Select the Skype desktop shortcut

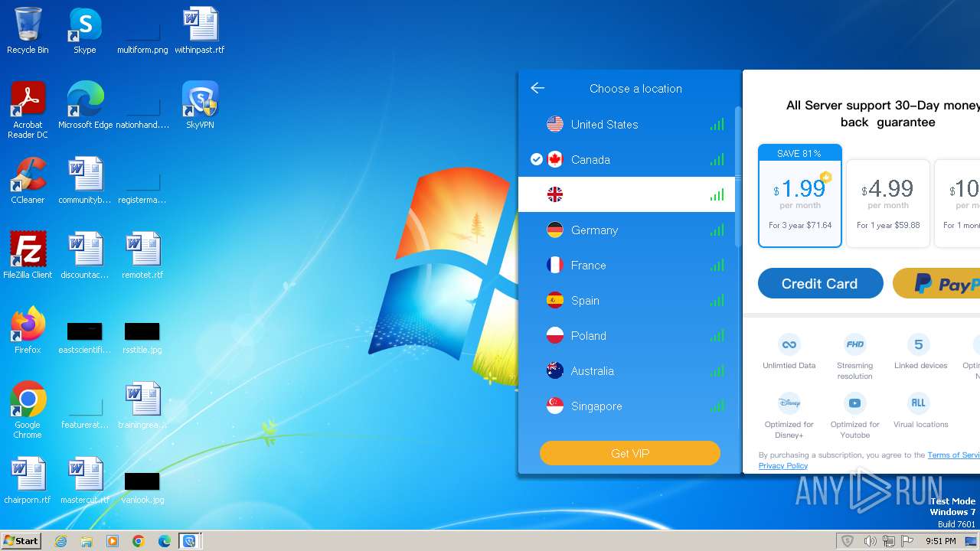click(x=85, y=31)
